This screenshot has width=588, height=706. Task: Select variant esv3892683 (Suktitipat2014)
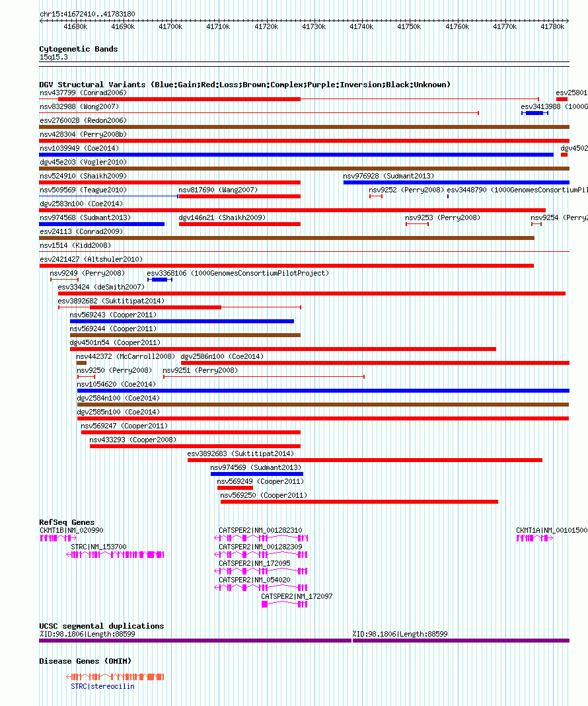coord(240,454)
